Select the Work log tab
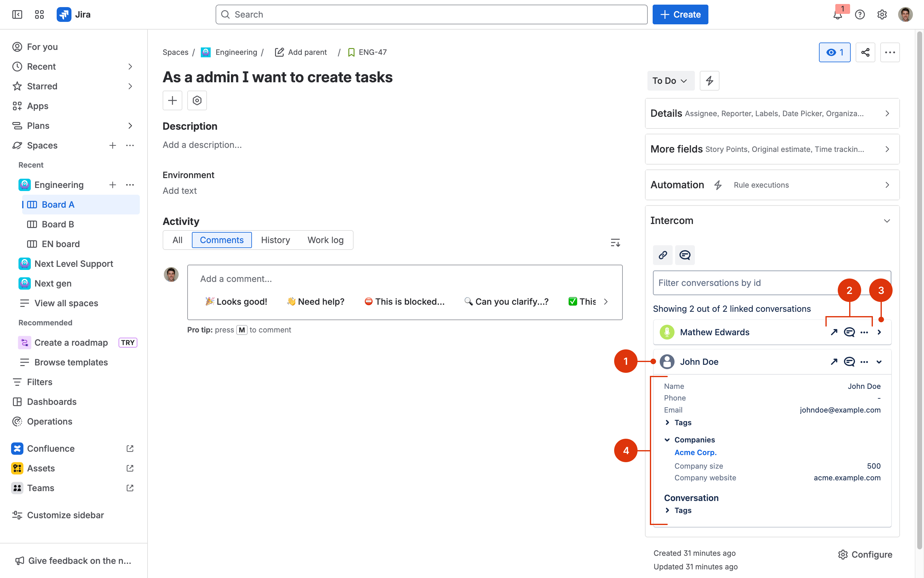The image size is (924, 578). pyautogui.click(x=325, y=240)
